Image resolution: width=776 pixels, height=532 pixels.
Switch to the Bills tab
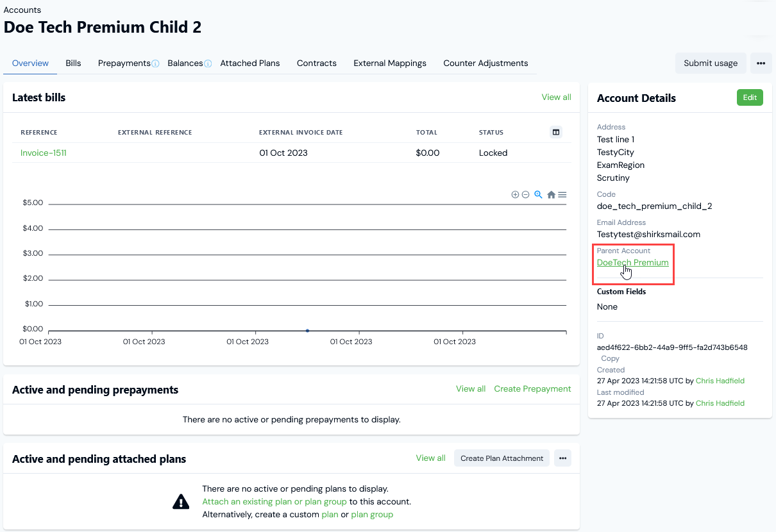click(73, 63)
